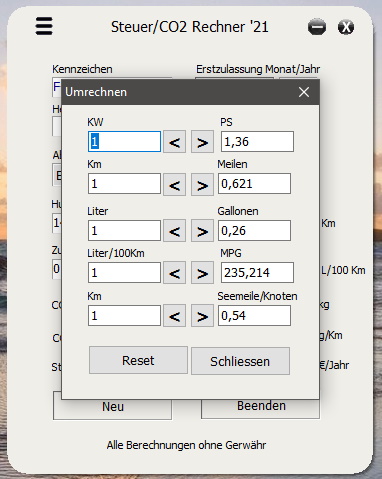This screenshot has width=382, height=479.
Task: Open the hamburger menu icon
Action: click(44, 26)
